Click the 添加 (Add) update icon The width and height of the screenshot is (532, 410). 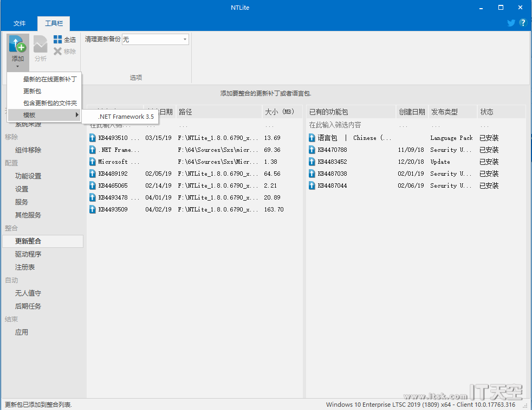[18, 44]
